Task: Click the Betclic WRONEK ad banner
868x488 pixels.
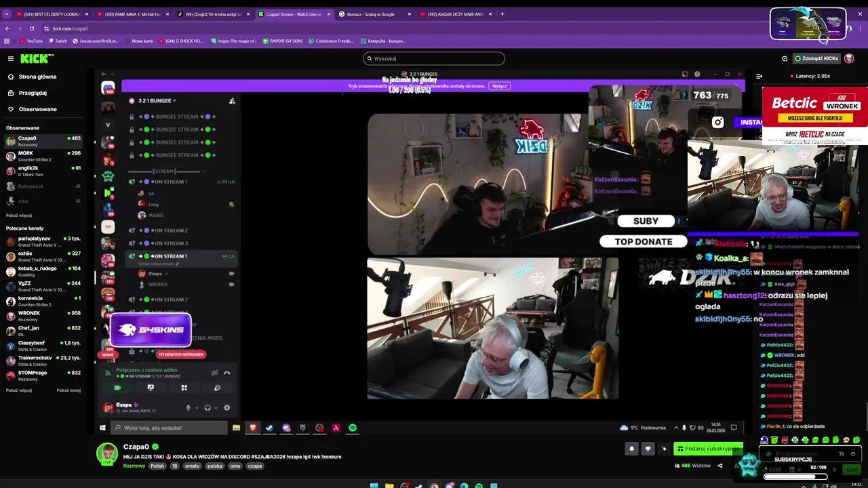Action: tap(814, 115)
